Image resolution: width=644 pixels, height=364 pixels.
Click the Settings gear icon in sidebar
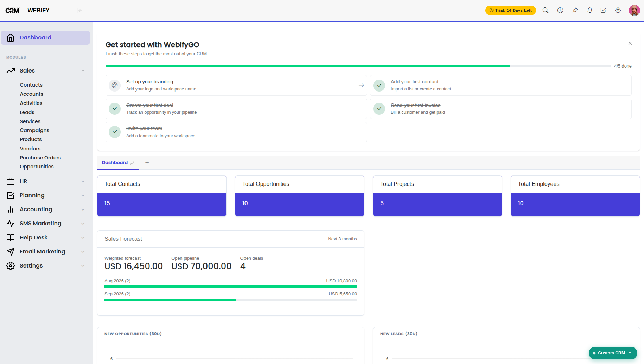[x=11, y=266]
